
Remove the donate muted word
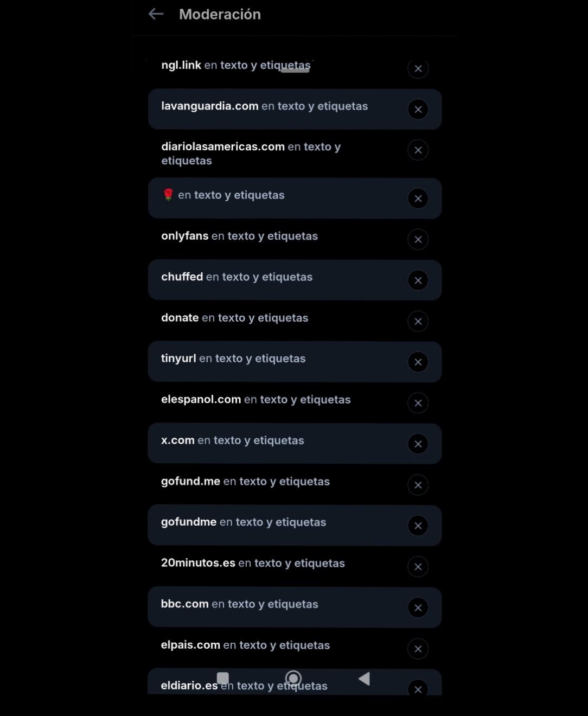418,321
